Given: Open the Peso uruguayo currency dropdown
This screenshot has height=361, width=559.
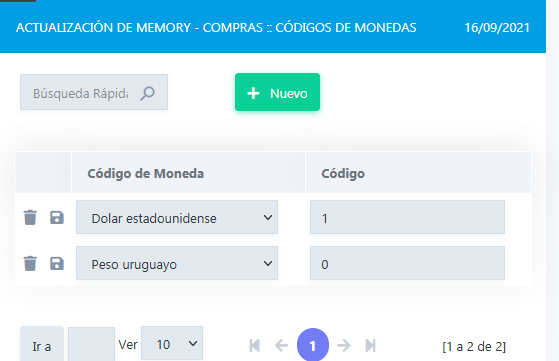Looking at the screenshot, I should tap(177, 263).
